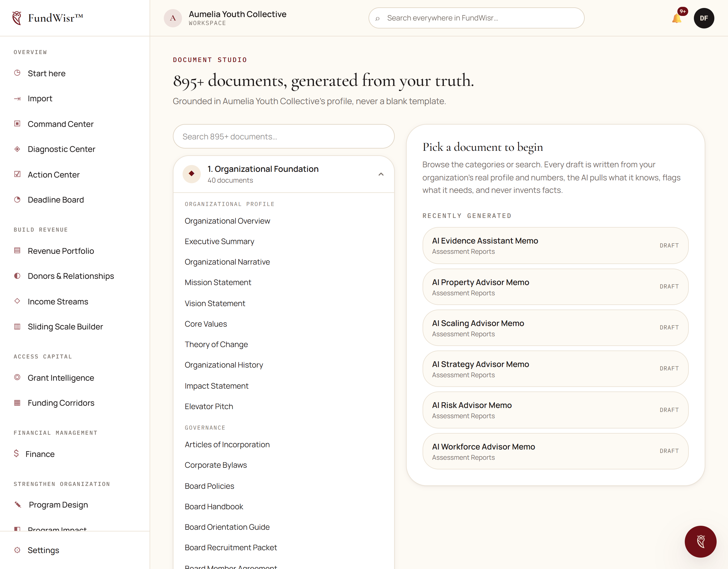Open Theory of Change document
Viewport: 728px width, 569px height.
(216, 344)
